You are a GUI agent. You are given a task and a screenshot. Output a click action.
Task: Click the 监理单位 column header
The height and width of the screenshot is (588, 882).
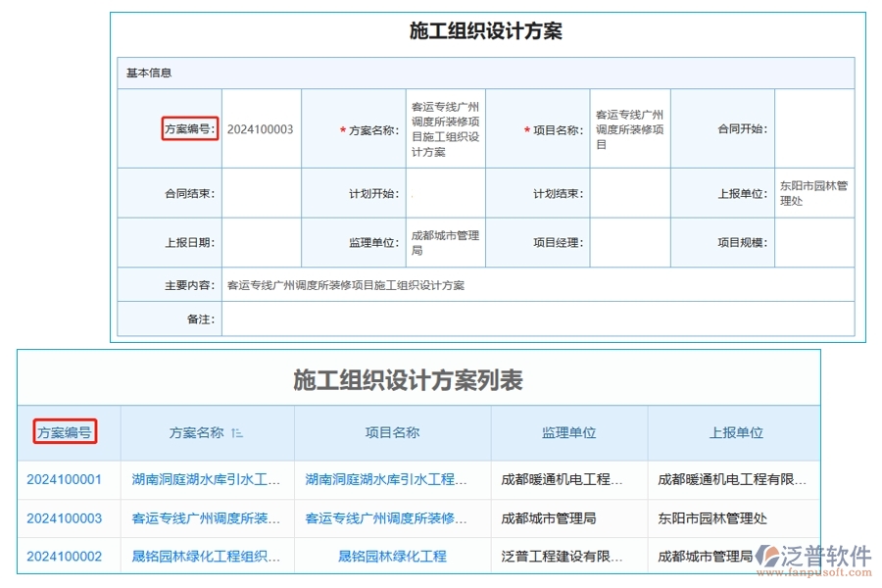pyautogui.click(x=571, y=432)
